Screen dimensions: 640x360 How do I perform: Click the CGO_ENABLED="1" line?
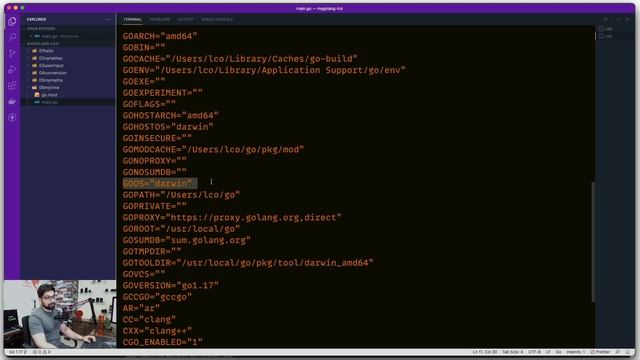tap(162, 342)
